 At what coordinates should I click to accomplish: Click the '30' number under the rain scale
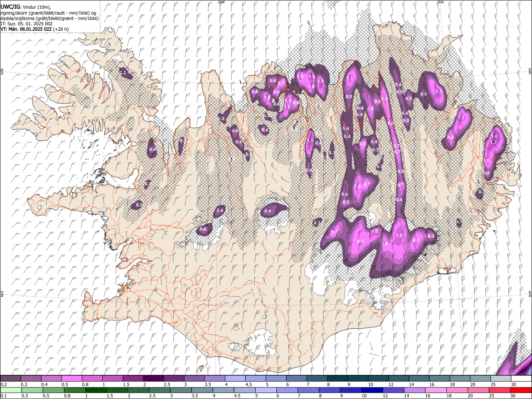click(513, 396)
